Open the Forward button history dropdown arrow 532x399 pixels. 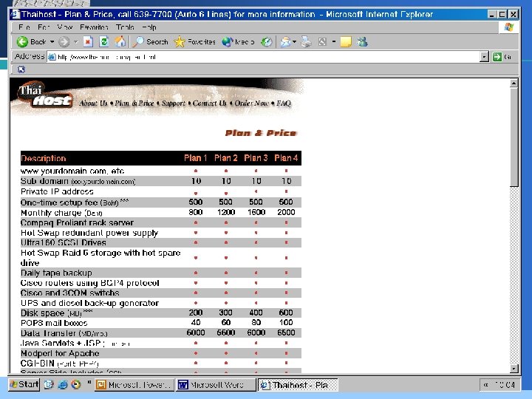[75, 42]
